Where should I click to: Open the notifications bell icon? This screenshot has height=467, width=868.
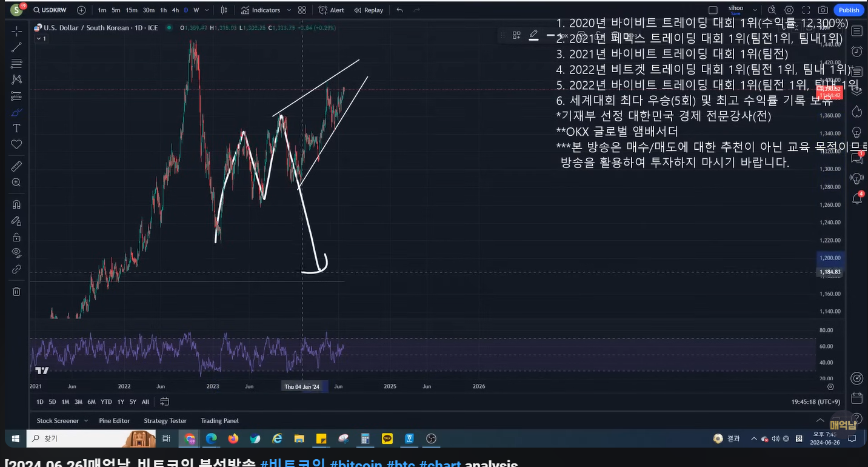point(857,198)
